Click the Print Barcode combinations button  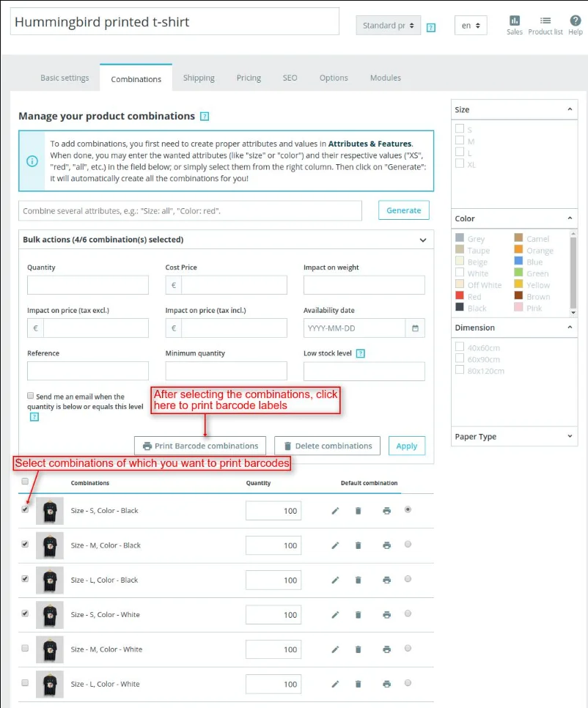(199, 446)
